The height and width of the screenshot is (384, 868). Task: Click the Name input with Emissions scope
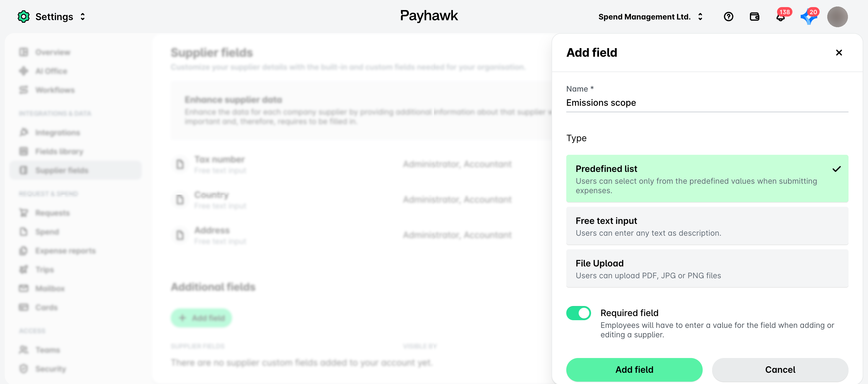pos(707,103)
